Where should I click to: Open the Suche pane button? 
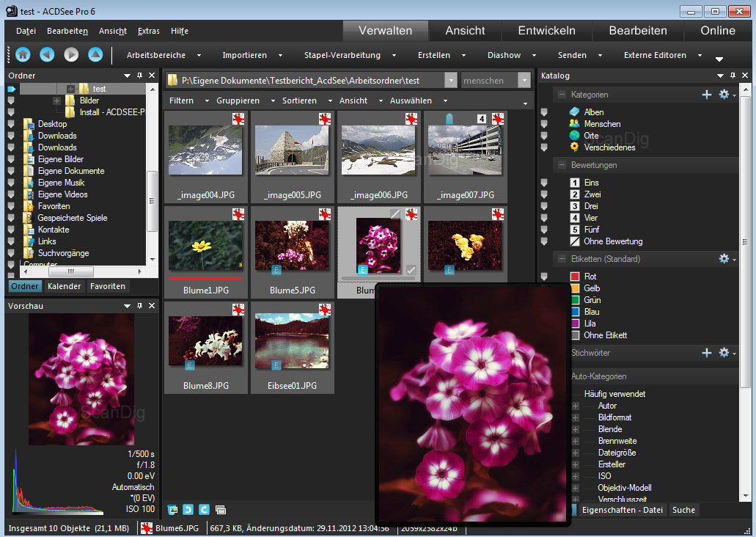683,510
